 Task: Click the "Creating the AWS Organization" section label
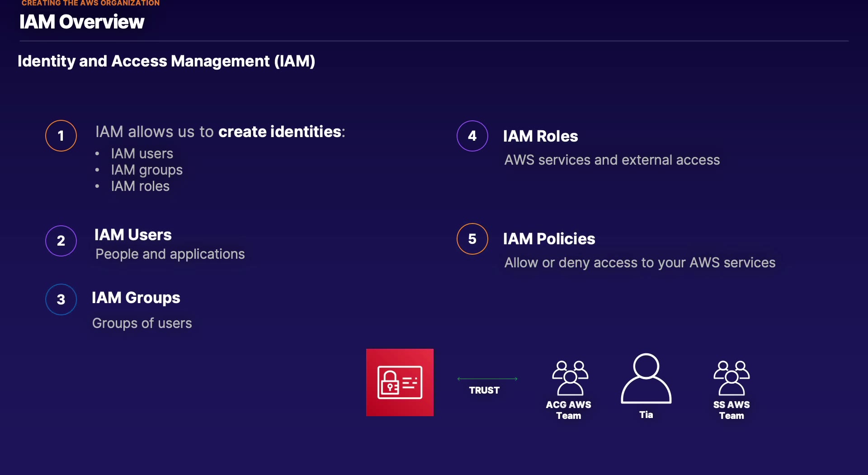[x=90, y=3]
